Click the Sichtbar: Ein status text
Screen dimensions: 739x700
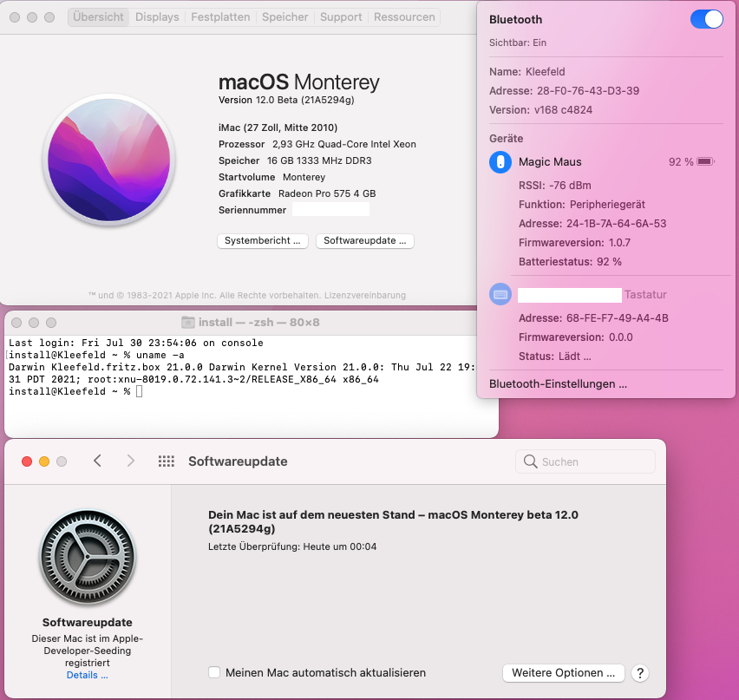click(x=518, y=43)
